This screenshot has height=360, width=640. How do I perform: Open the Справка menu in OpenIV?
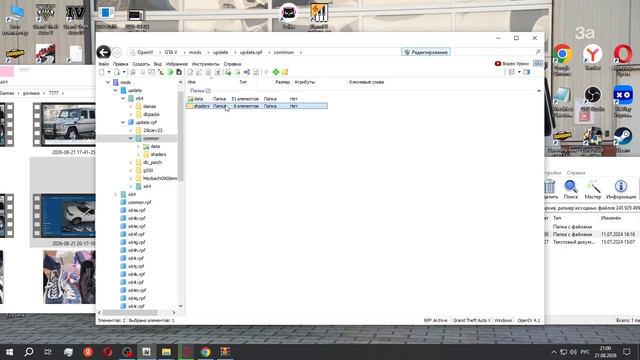[232, 64]
